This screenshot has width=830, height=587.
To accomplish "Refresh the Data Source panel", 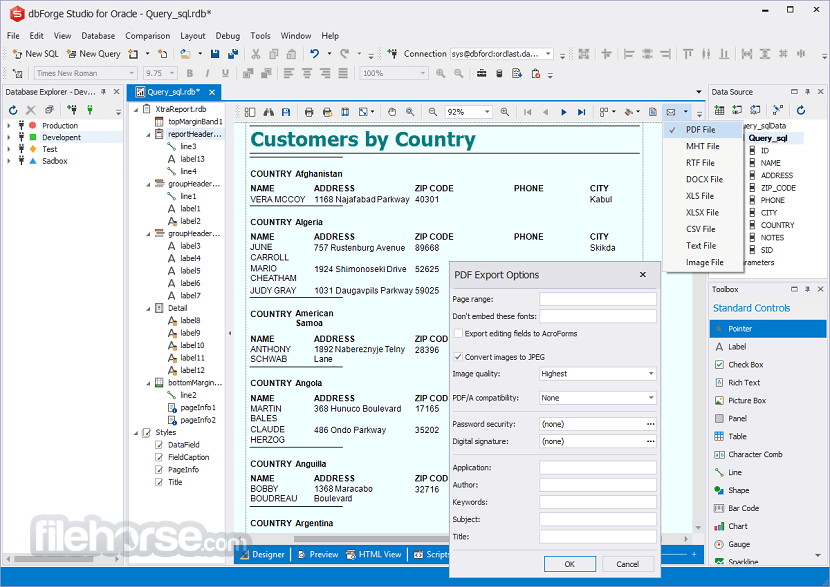I will click(x=801, y=110).
